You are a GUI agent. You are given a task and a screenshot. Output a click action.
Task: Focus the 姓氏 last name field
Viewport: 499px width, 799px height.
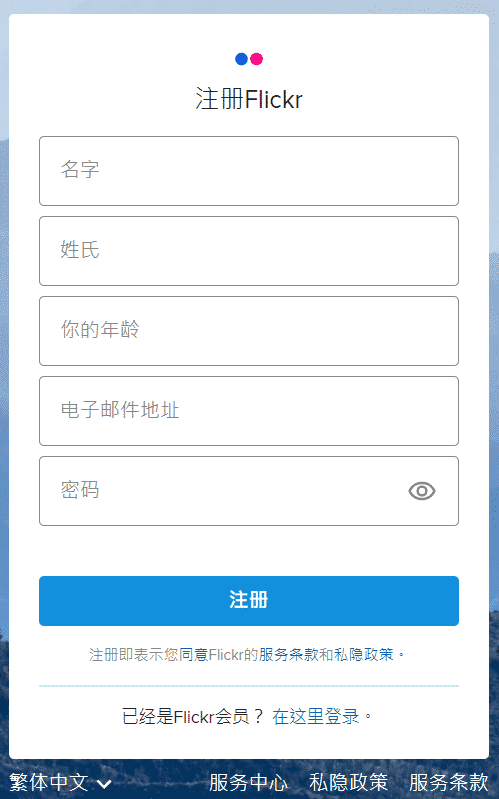click(x=249, y=251)
